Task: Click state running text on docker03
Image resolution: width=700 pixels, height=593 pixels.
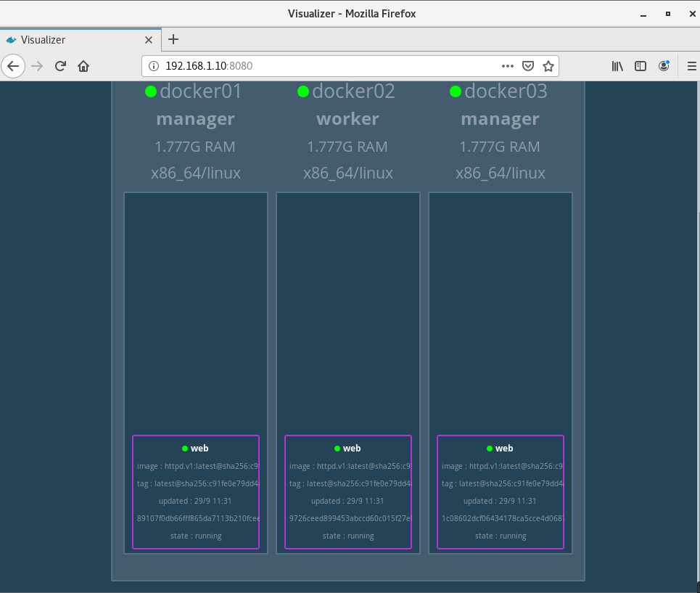Action: [501, 536]
